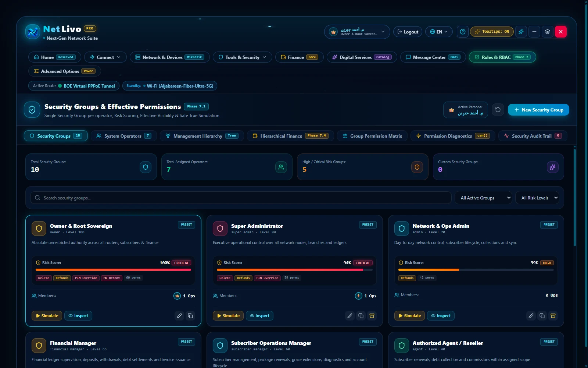Click the page header security shield icon
The height and width of the screenshot is (368, 588).
click(32, 110)
